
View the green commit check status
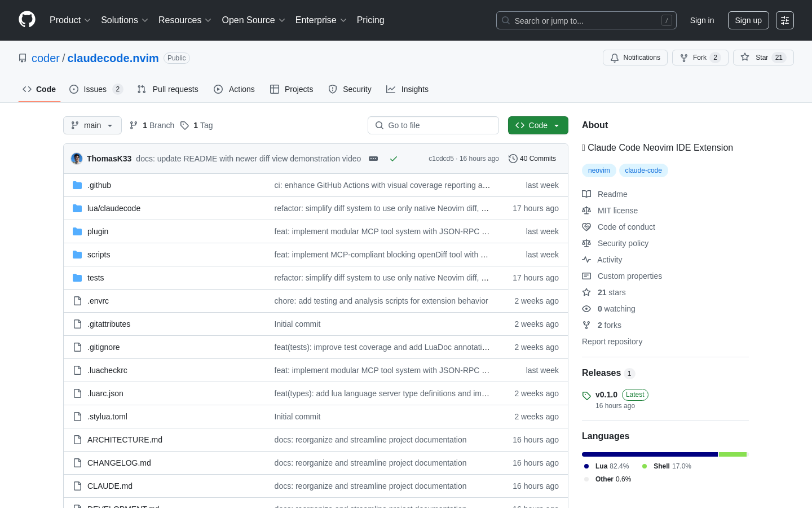[x=394, y=159]
